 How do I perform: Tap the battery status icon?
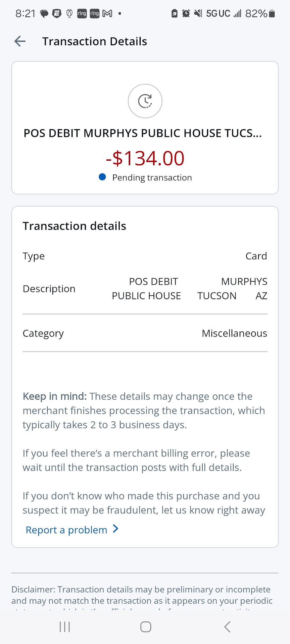(272, 13)
